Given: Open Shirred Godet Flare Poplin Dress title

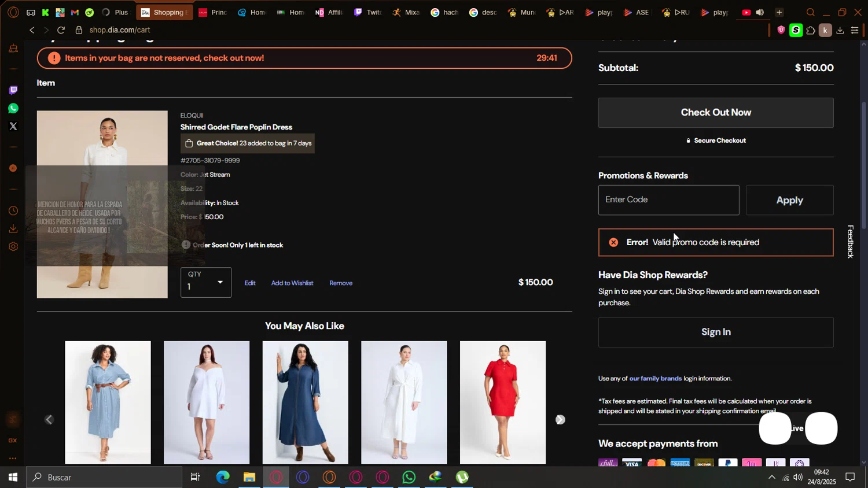Looking at the screenshot, I should pos(236,127).
